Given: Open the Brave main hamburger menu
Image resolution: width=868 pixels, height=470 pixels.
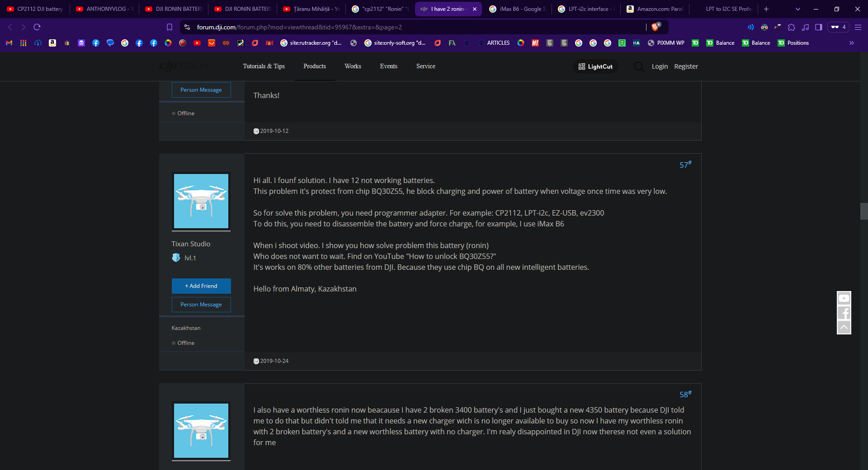Looking at the screenshot, I should coord(858,27).
